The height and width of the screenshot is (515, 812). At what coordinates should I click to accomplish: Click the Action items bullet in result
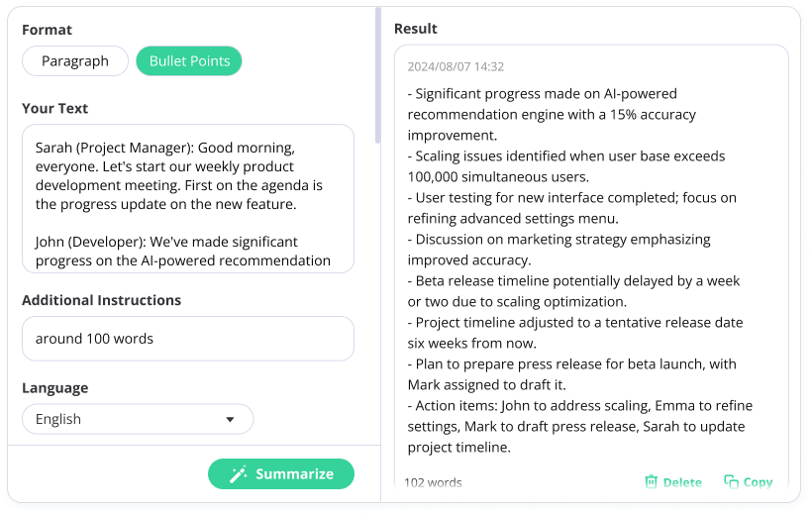click(580, 427)
